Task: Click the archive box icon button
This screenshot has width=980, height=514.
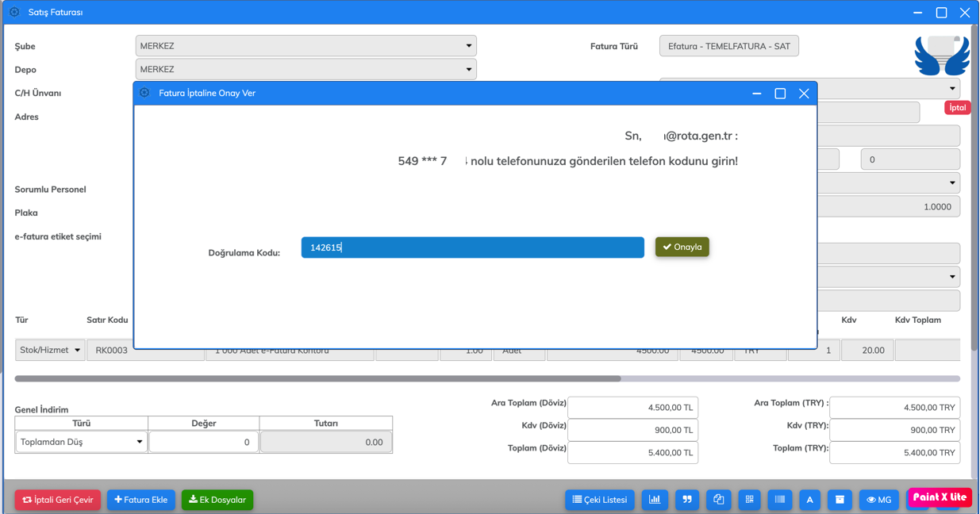Action: coord(840,500)
